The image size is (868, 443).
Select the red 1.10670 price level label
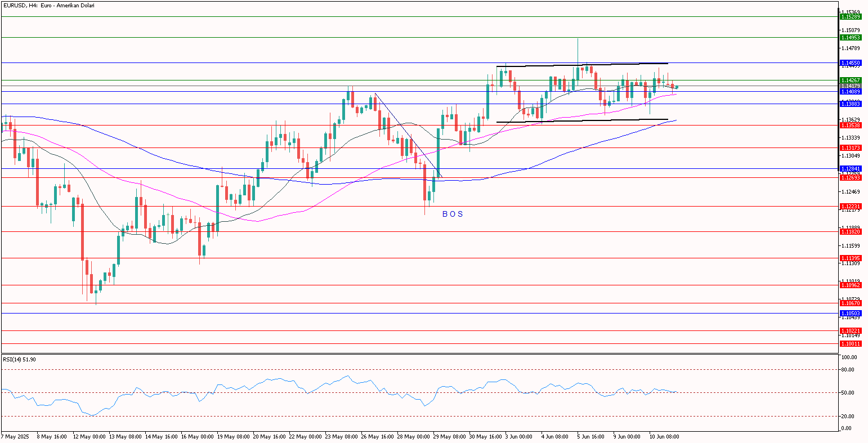coord(850,303)
